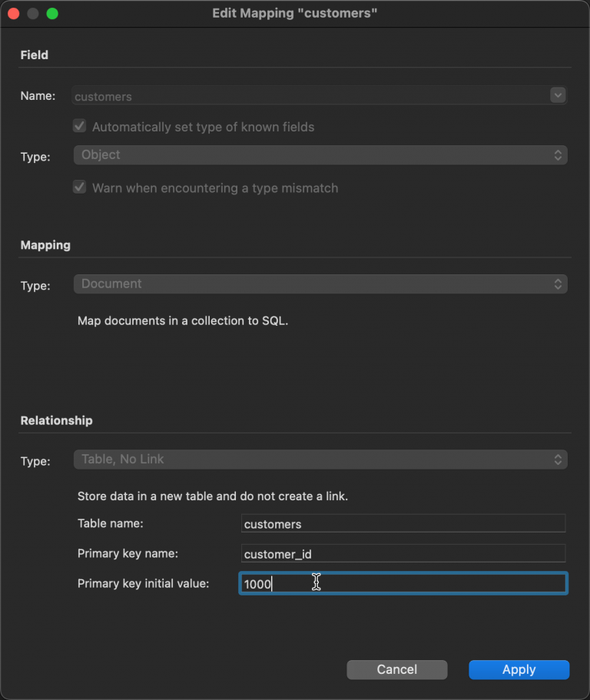Click the up-down arrows on the Document mapping selector

point(559,284)
